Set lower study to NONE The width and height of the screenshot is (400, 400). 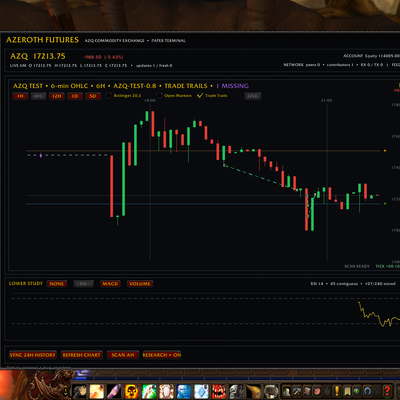tap(57, 284)
